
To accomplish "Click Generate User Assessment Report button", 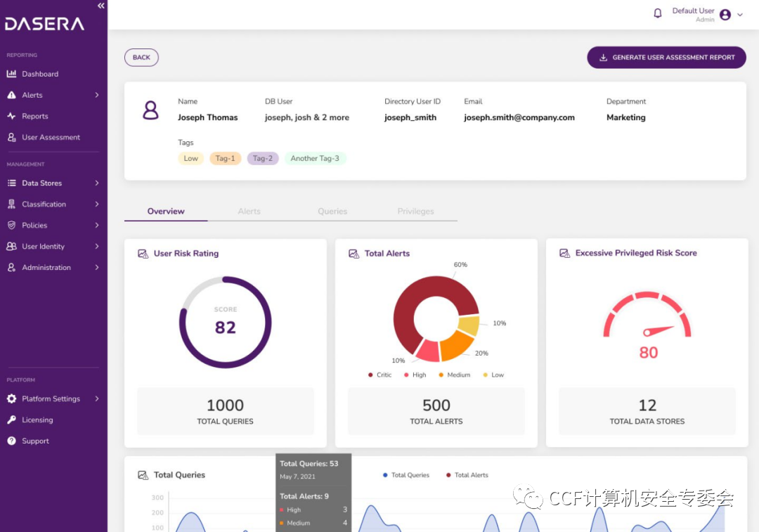I will (666, 57).
